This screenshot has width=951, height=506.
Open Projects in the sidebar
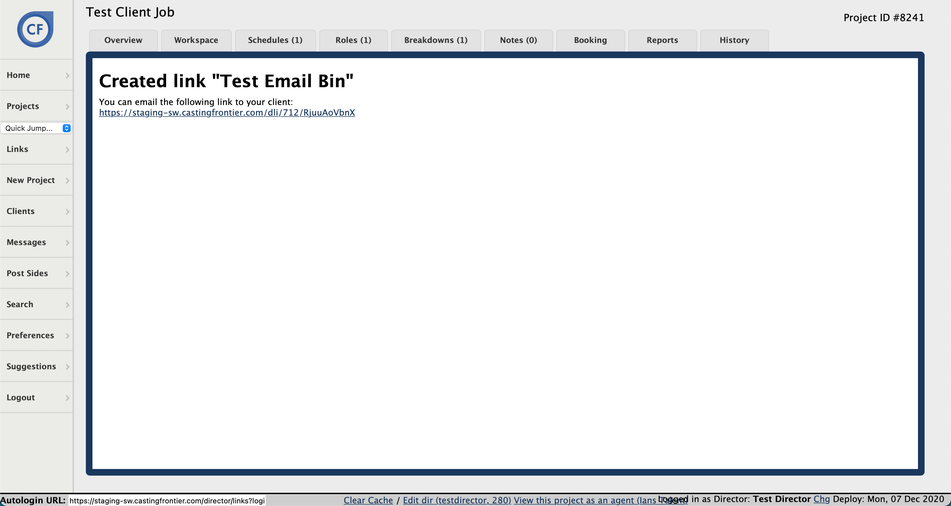point(36,106)
